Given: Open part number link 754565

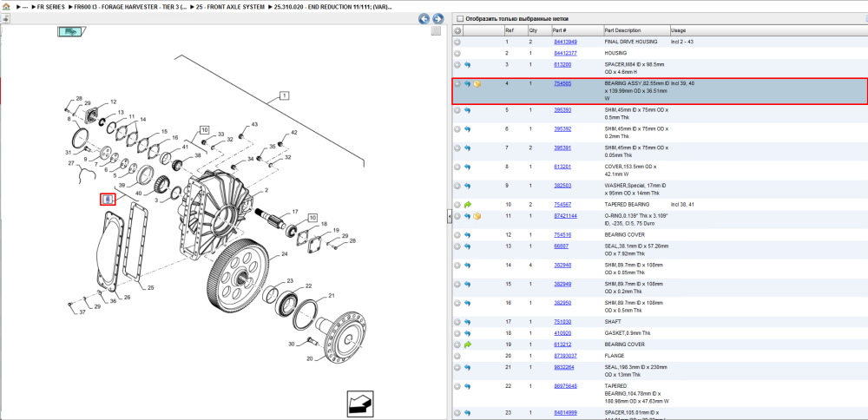Looking at the screenshot, I should 562,83.
